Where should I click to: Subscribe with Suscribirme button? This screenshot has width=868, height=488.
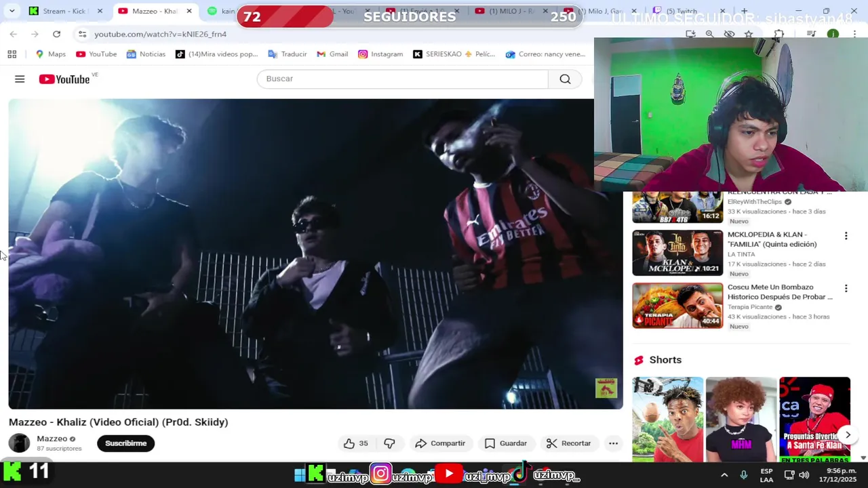125,443
